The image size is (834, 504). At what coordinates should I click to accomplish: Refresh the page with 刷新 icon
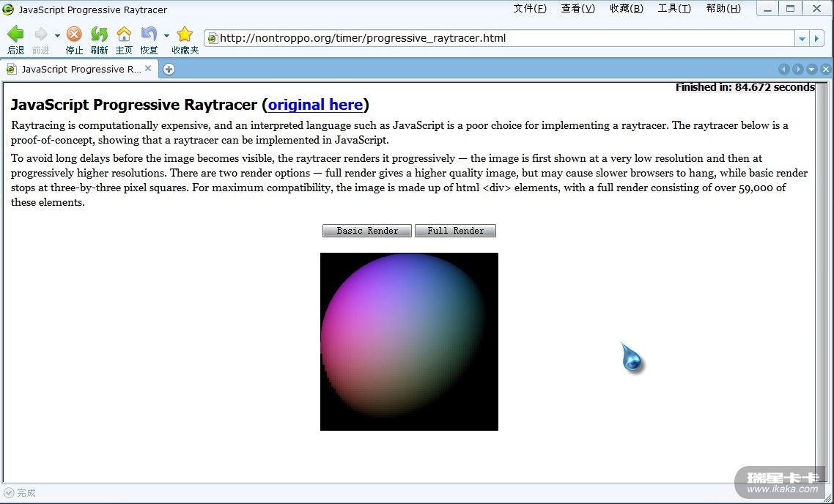coord(99,35)
